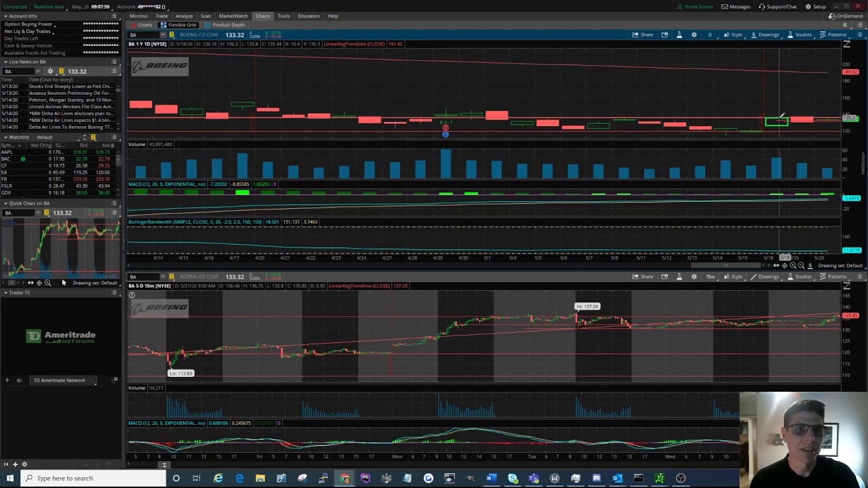Open Share on lower BA chart
Screen dimensions: 868x488
[x=642, y=277]
